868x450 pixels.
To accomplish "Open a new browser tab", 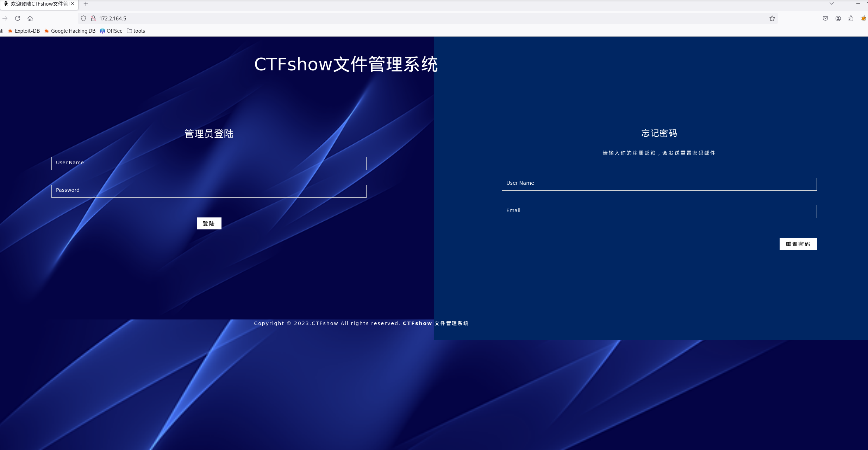I will 86,4.
